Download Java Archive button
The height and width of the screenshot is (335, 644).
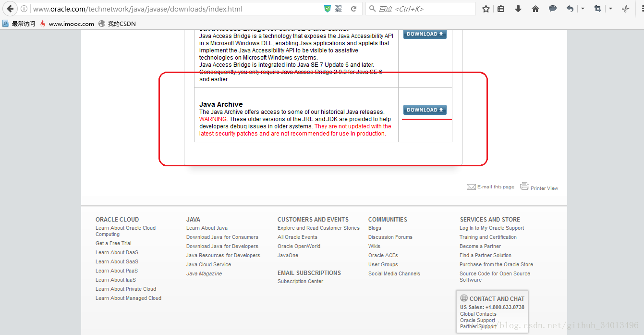[425, 110]
